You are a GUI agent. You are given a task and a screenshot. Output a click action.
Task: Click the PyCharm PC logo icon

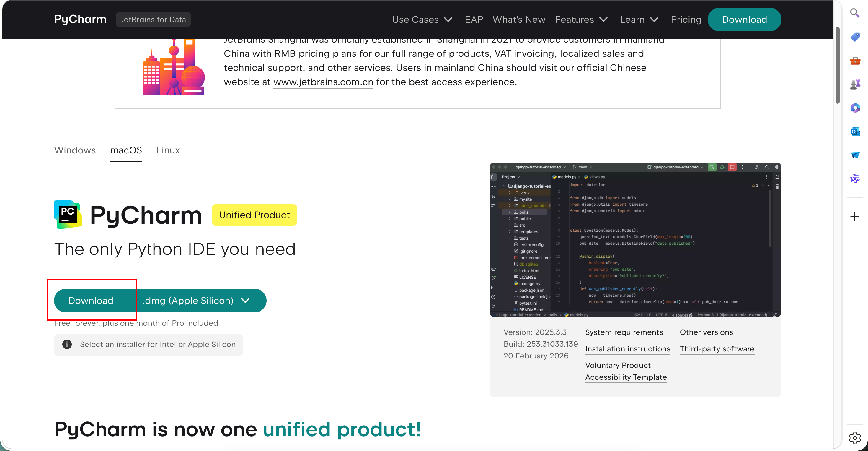[68, 215]
